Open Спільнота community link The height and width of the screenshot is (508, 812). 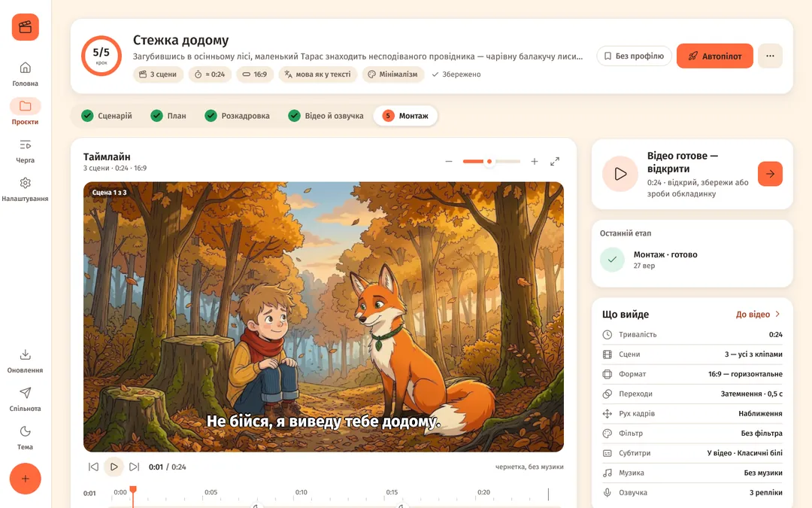pyautogui.click(x=25, y=399)
